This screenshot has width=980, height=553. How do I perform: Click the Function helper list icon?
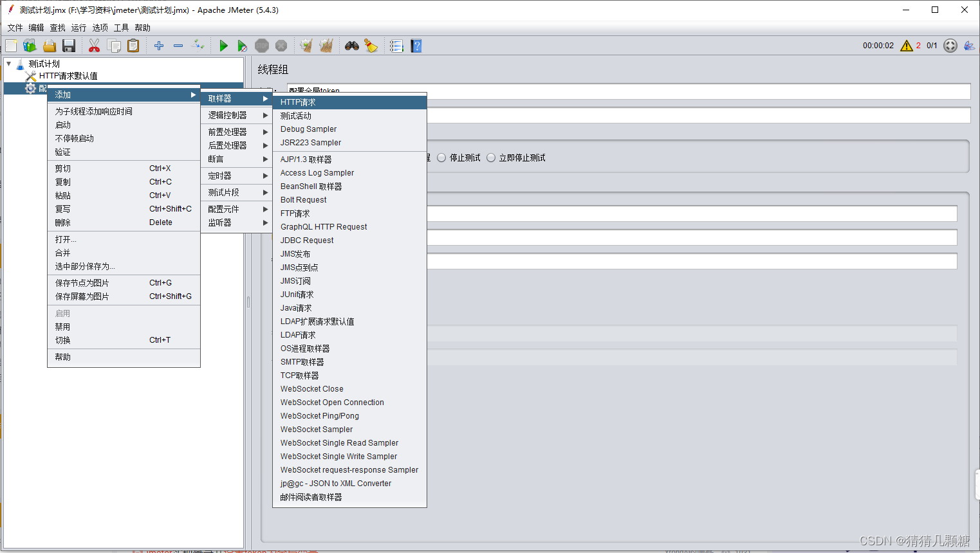[x=396, y=46]
